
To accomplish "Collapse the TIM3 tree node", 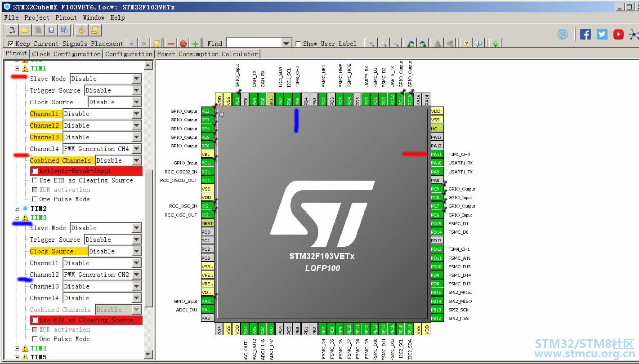I will coord(17,218).
